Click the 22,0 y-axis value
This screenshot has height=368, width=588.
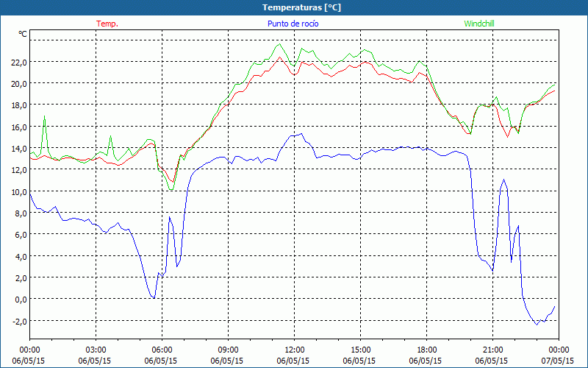[x=19, y=62]
